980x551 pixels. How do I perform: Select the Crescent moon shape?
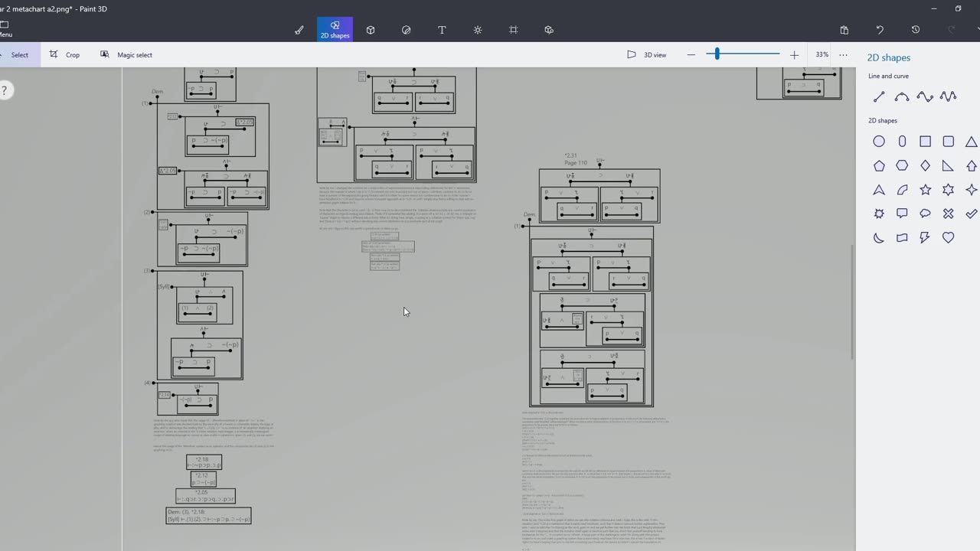(879, 237)
